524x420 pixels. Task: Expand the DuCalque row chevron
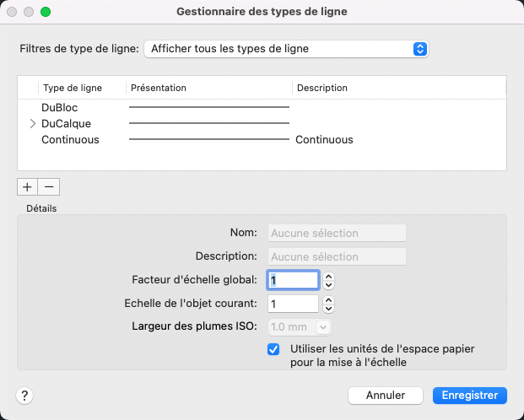pos(33,124)
